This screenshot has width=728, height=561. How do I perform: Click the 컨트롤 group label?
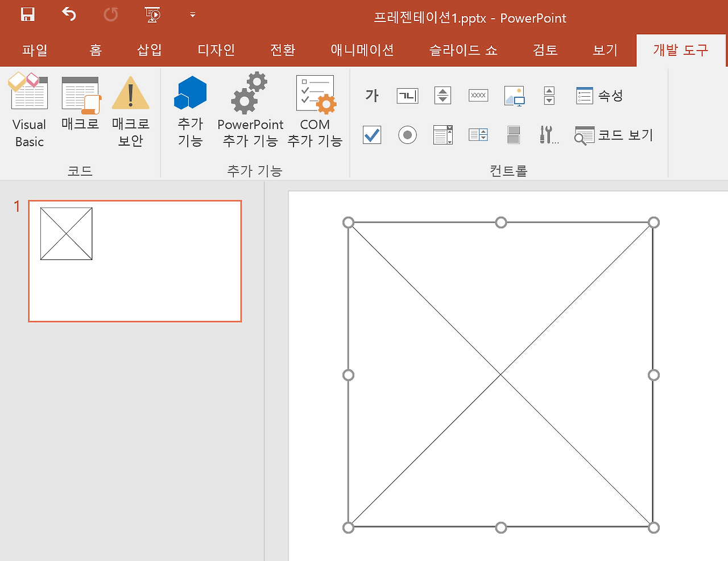508,171
